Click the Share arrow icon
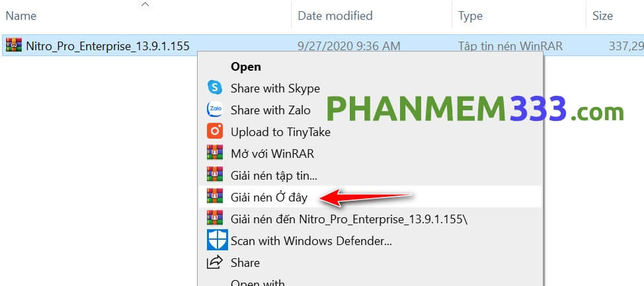Viewport: 644px width, 286px height. pyautogui.click(x=214, y=262)
